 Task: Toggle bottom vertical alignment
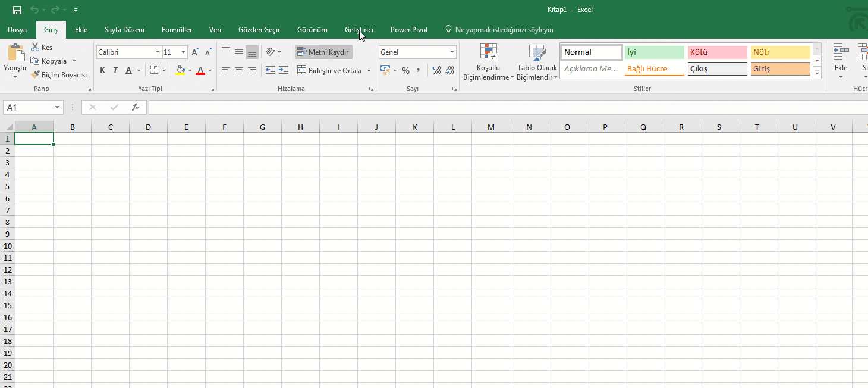click(x=252, y=52)
